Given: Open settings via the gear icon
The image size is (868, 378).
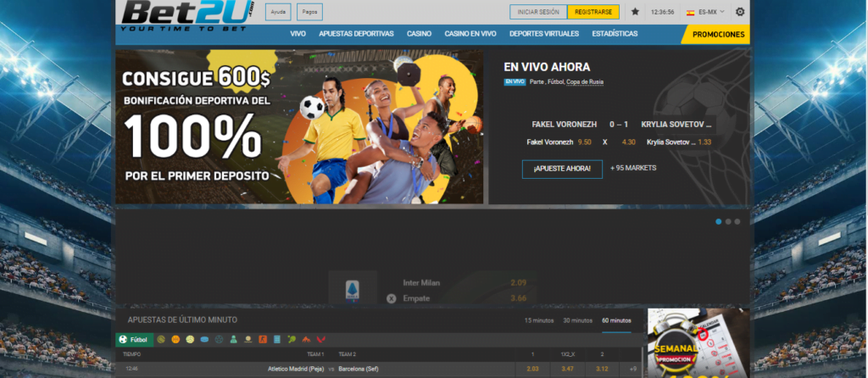Looking at the screenshot, I should [x=740, y=12].
